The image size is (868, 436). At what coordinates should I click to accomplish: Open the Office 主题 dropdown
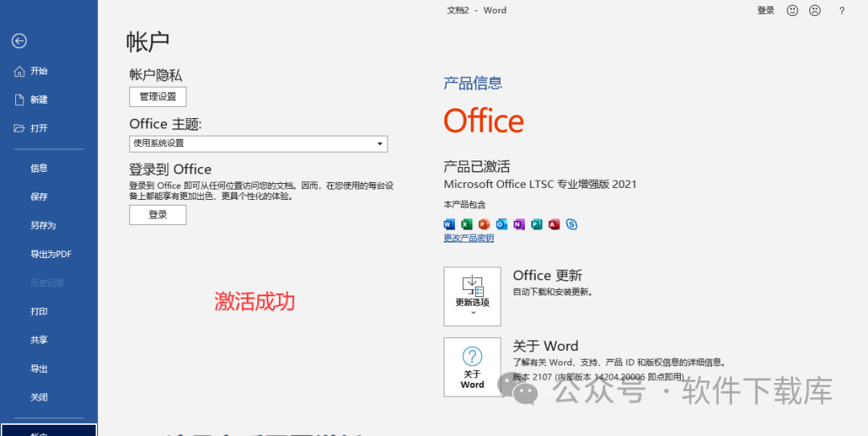click(259, 144)
